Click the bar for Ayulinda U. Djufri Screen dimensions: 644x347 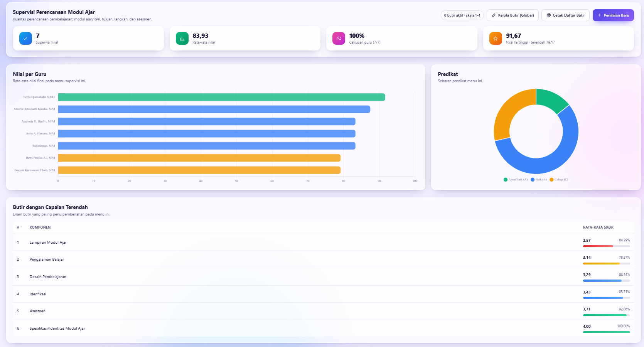pyautogui.click(x=207, y=122)
